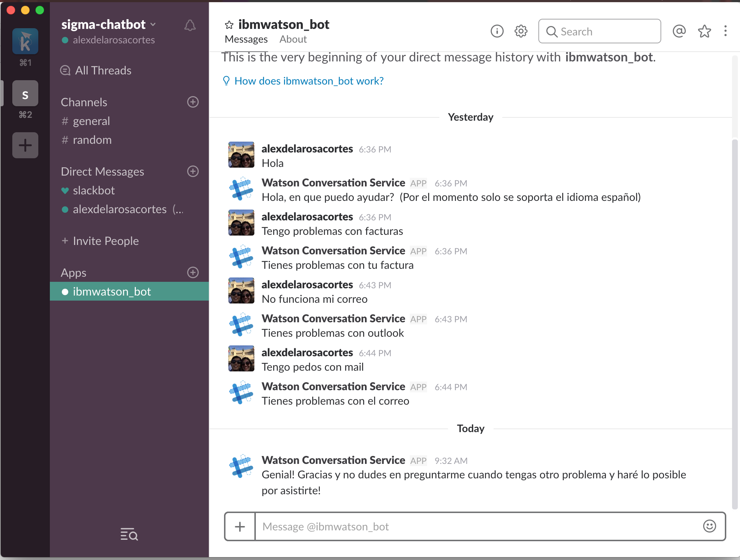Show starred items star icon

coord(704,31)
